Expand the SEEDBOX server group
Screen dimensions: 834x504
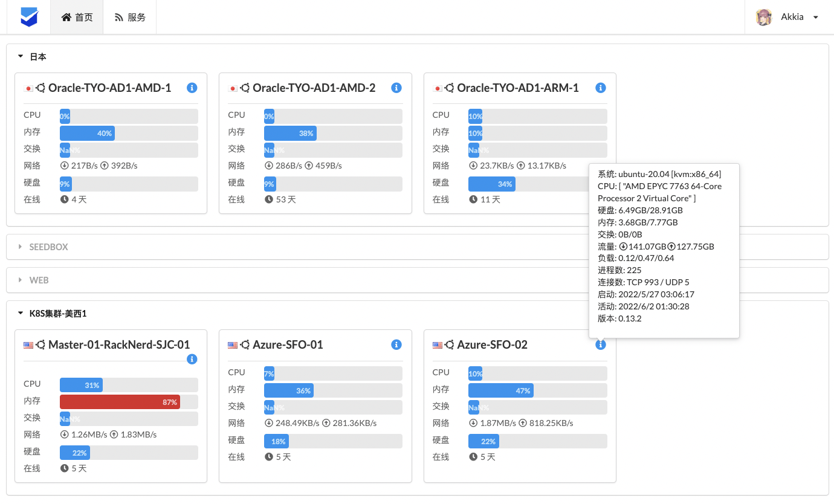point(21,247)
